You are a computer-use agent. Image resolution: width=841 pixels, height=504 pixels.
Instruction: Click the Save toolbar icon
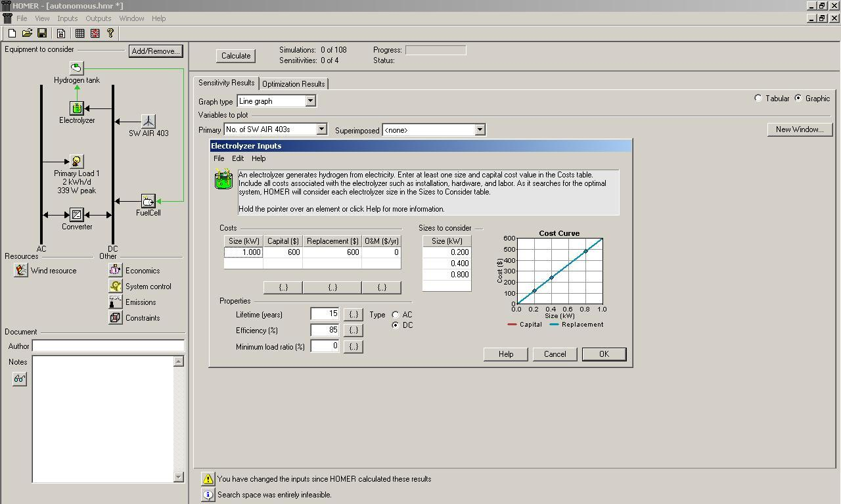pos(42,33)
